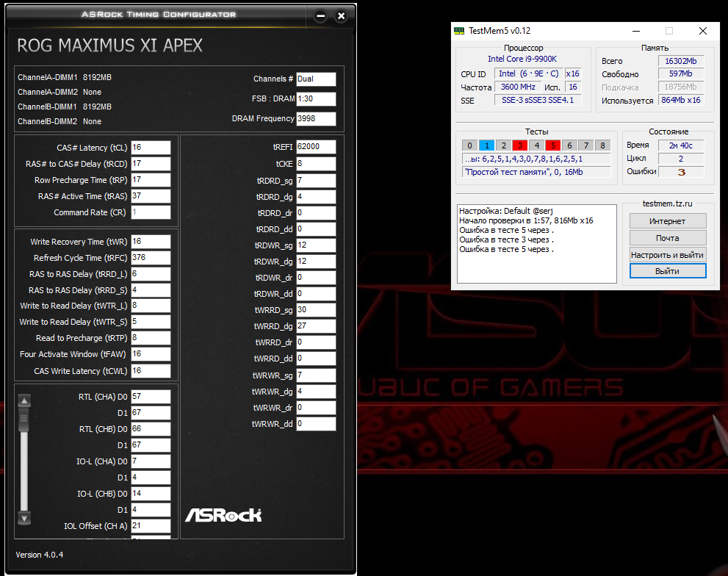Viewport: 728px width, 576px height.
Task: Click the RTL (CHB) D0 field
Action: [x=151, y=429]
